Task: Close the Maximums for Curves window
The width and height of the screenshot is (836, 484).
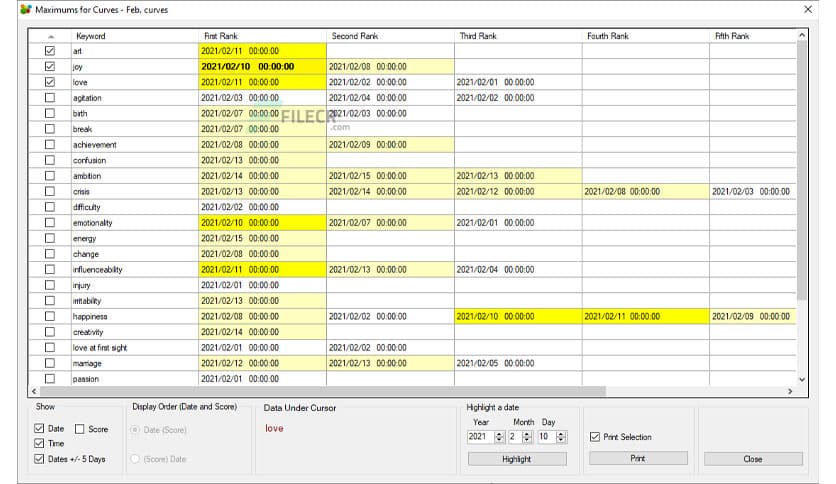Action: pyautogui.click(x=808, y=9)
